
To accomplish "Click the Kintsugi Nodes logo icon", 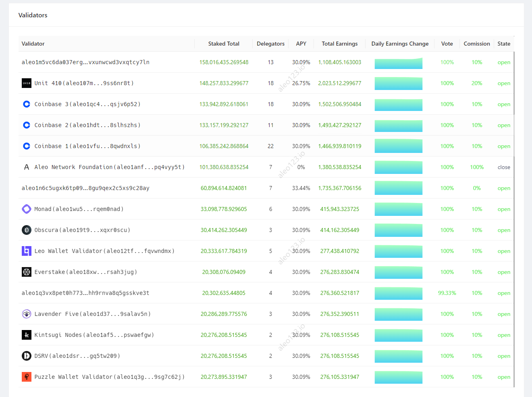I will (27, 335).
